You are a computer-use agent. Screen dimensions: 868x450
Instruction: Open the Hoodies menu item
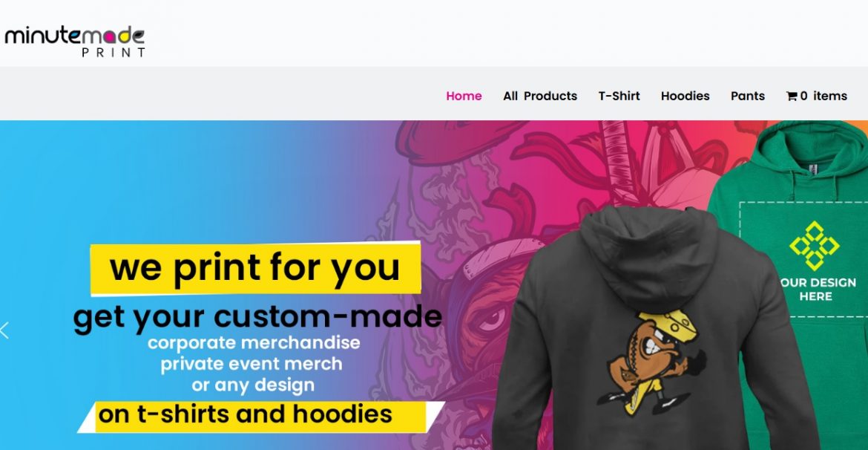click(x=685, y=96)
